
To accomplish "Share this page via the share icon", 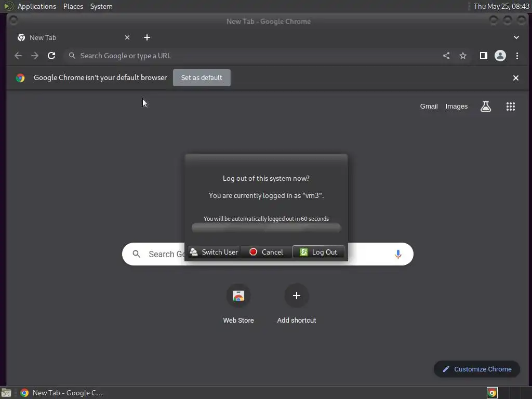I will click(446, 56).
